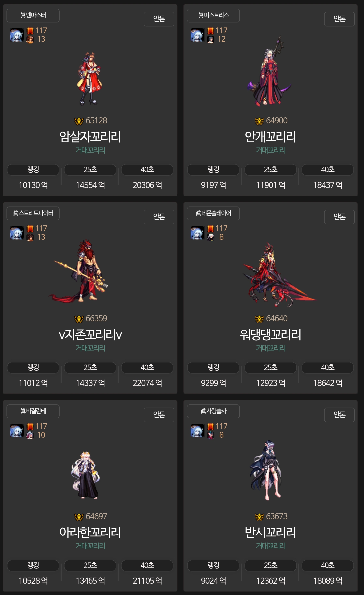Select the 40초 tab on 반시꼬리리 card
This screenshot has height=595, width=364.
(327, 566)
